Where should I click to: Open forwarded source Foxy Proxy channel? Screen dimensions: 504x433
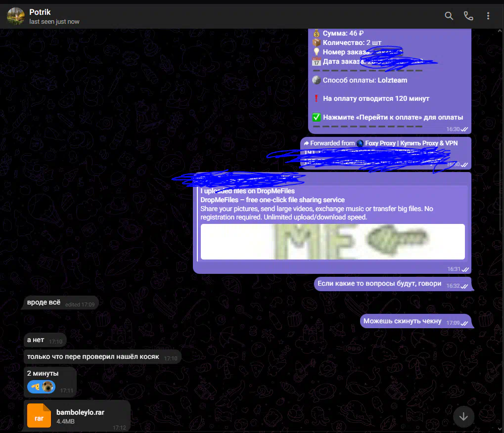(x=411, y=143)
